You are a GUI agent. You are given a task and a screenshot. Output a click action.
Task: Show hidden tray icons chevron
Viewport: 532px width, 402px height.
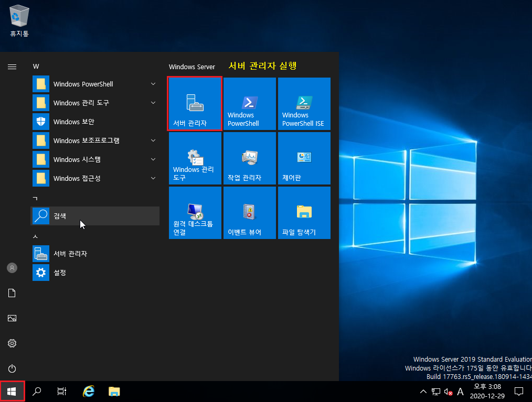tap(423, 392)
